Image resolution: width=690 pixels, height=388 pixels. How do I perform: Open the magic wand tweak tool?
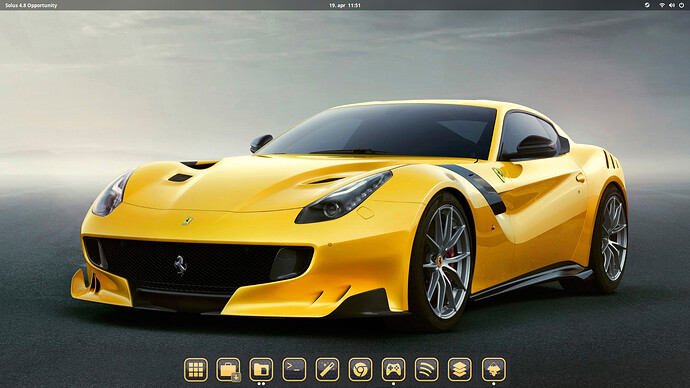pos(327,369)
